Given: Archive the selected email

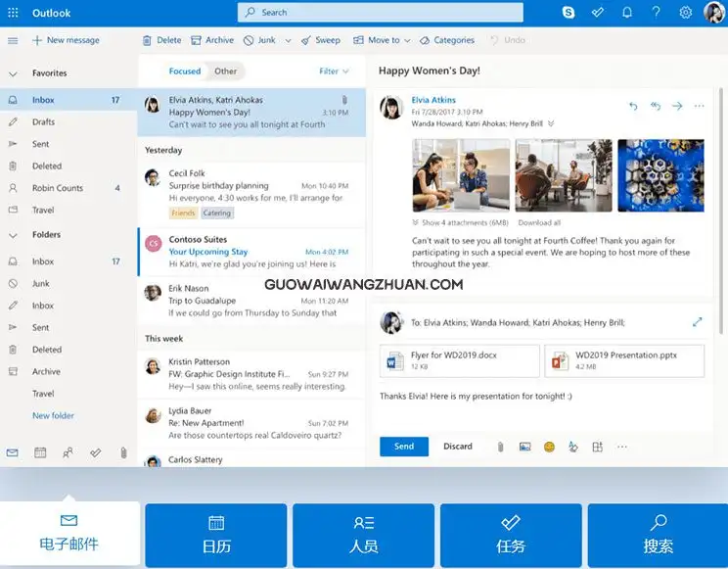Looking at the screenshot, I should pos(212,40).
